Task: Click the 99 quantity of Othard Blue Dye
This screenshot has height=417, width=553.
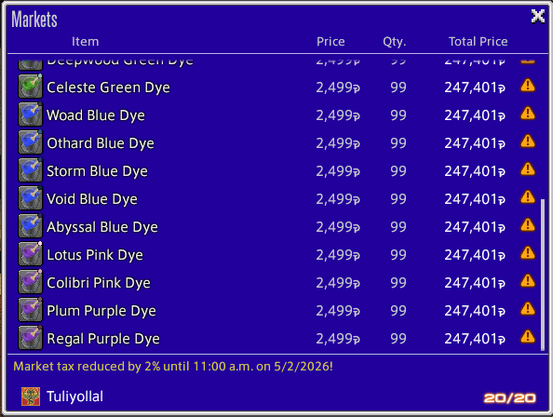Action: [x=398, y=143]
